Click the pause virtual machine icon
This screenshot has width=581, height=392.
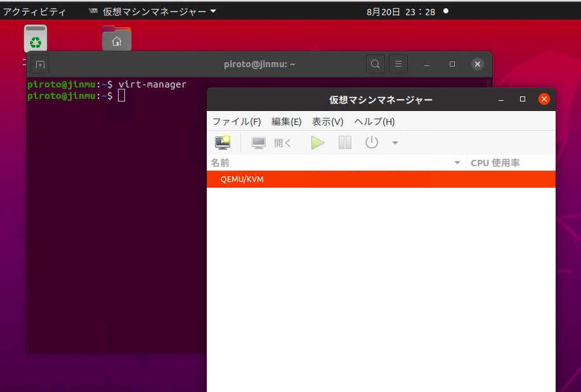[x=344, y=143]
